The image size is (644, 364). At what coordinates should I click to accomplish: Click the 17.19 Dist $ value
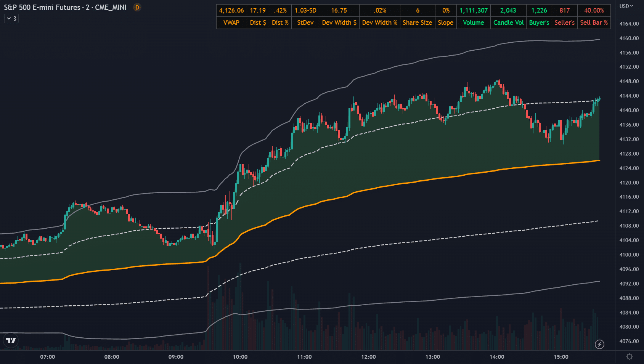point(258,11)
